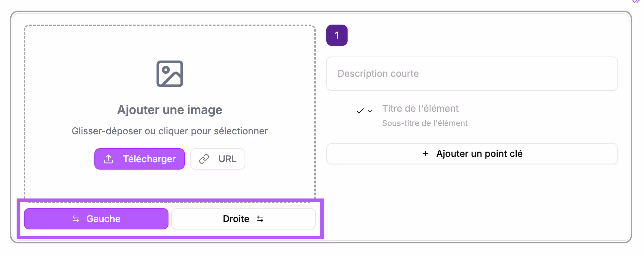The image size is (644, 256).
Task: Click the checkmark icon beside the element title
Action: 360,111
